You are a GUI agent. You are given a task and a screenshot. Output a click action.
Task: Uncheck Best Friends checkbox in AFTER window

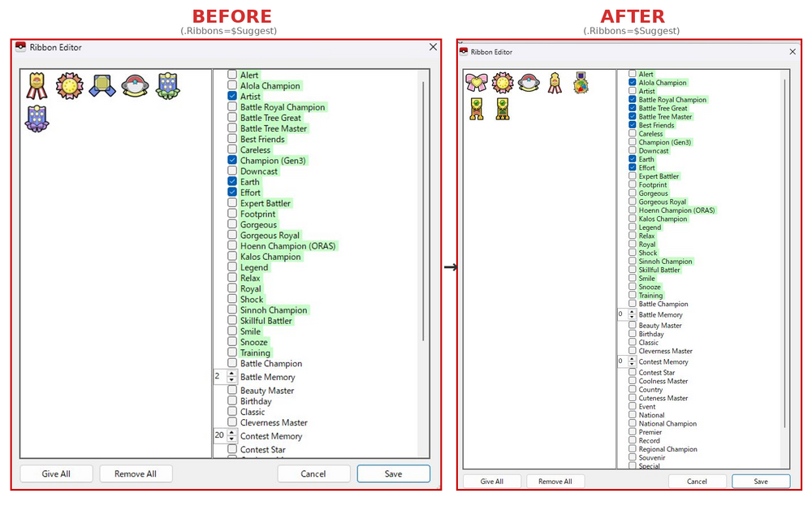633,125
